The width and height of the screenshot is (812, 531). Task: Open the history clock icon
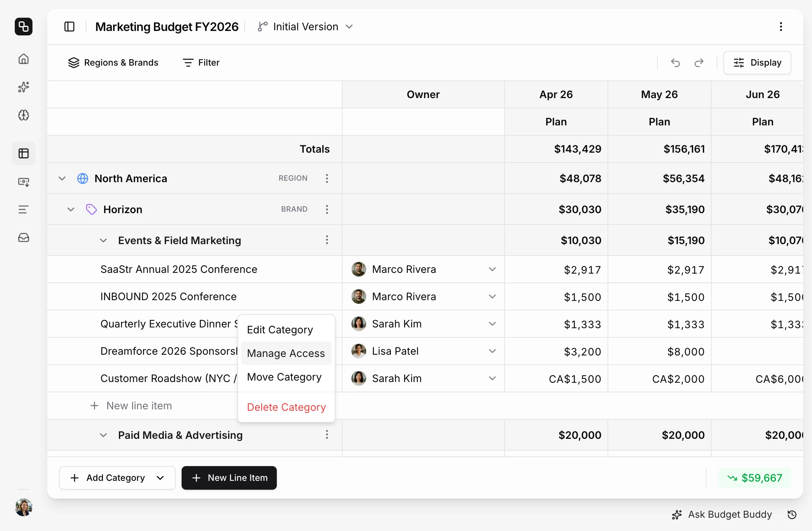pos(792,514)
